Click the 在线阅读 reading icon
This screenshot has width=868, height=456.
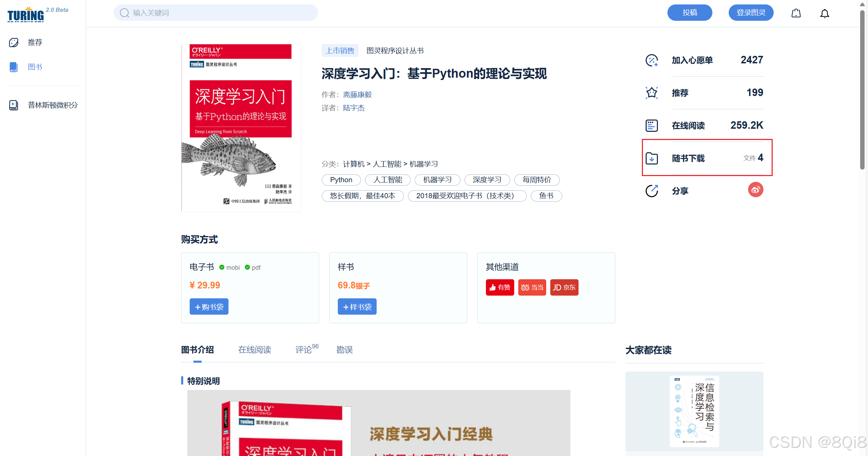click(x=652, y=126)
